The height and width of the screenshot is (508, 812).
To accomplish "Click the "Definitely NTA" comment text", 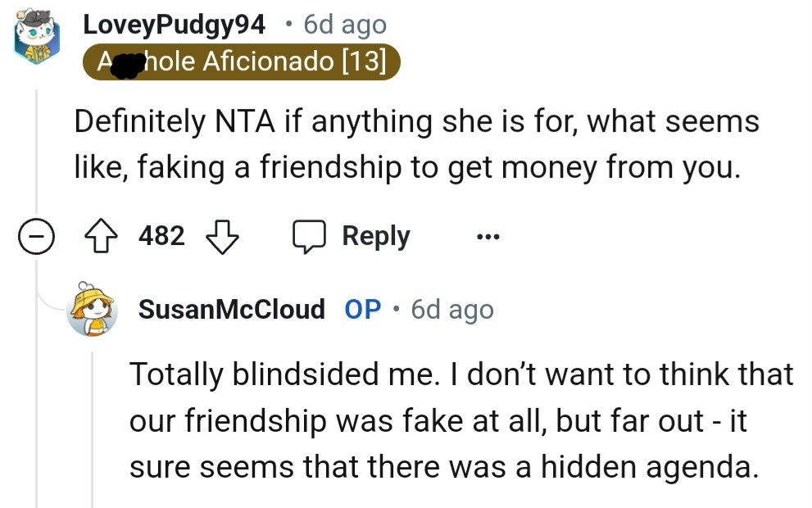I will [x=416, y=145].
